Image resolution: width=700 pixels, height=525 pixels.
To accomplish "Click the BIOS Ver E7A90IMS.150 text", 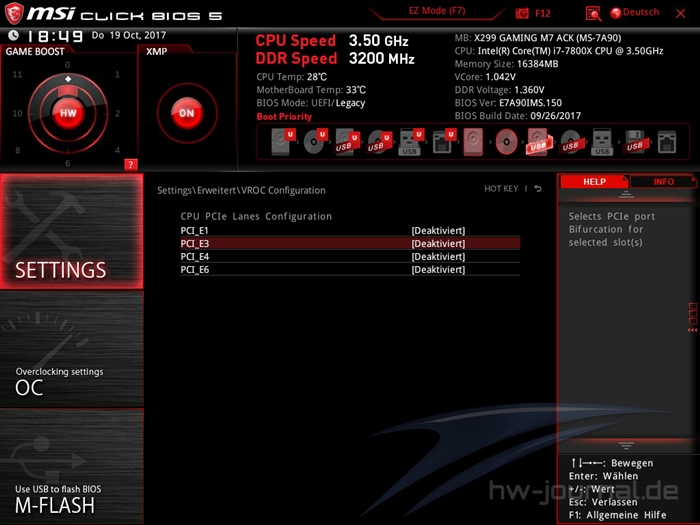I will point(508,103).
